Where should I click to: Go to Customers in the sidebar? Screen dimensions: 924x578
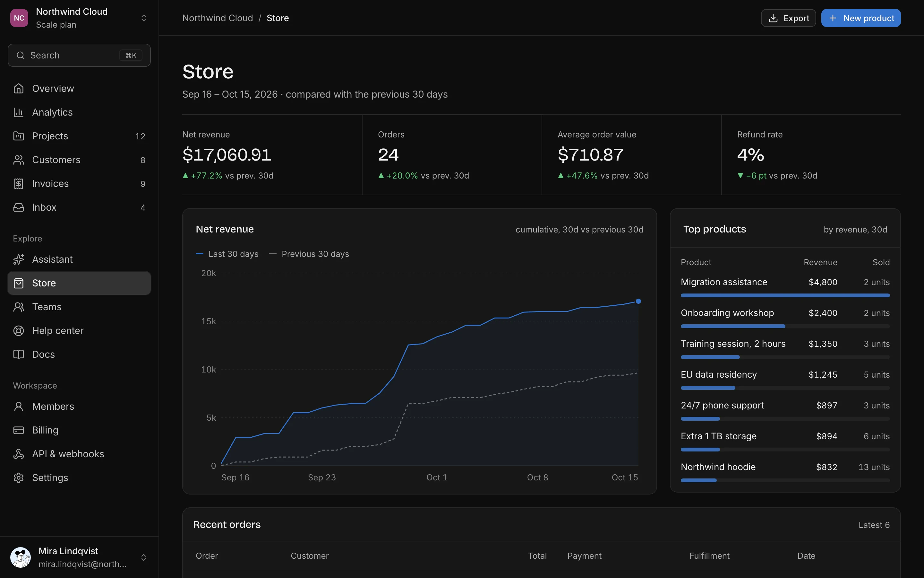point(79,160)
